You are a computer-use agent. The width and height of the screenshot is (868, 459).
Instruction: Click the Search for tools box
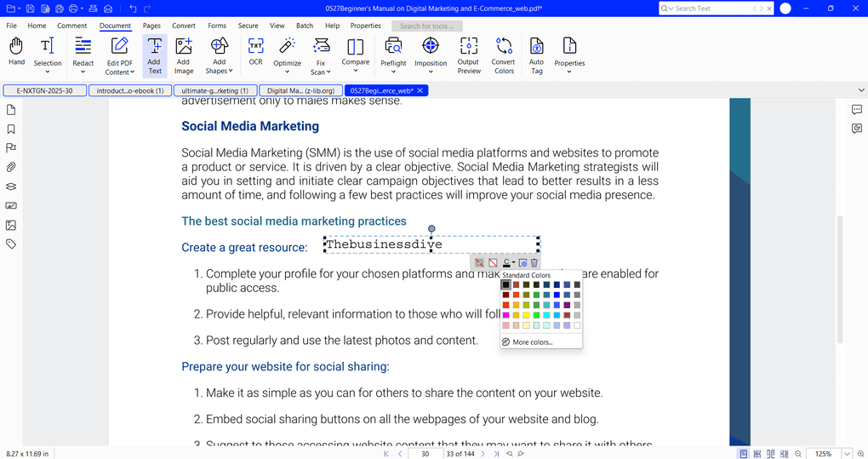[x=427, y=26]
